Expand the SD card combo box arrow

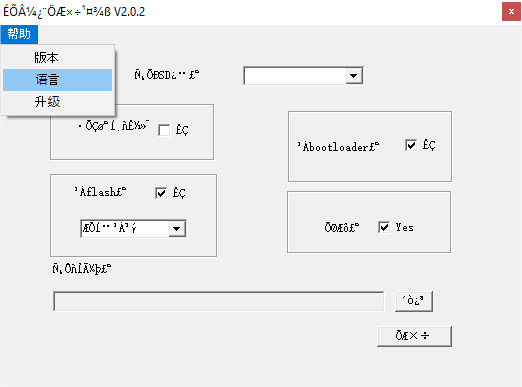click(x=354, y=76)
